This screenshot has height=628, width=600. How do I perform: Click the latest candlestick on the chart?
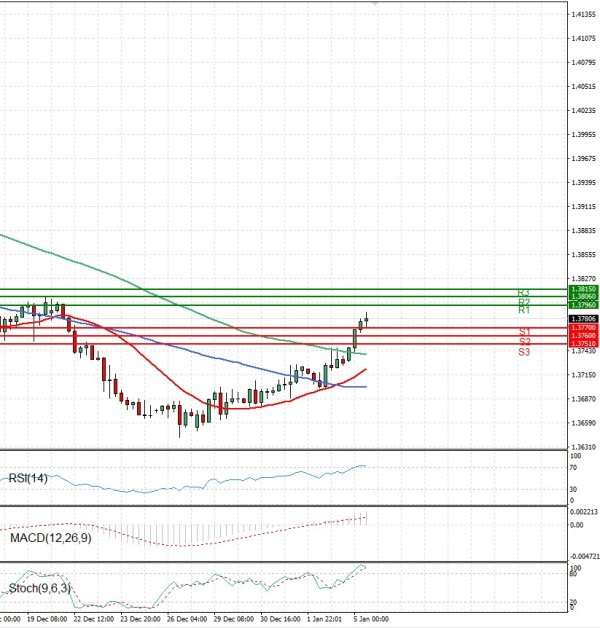367,319
